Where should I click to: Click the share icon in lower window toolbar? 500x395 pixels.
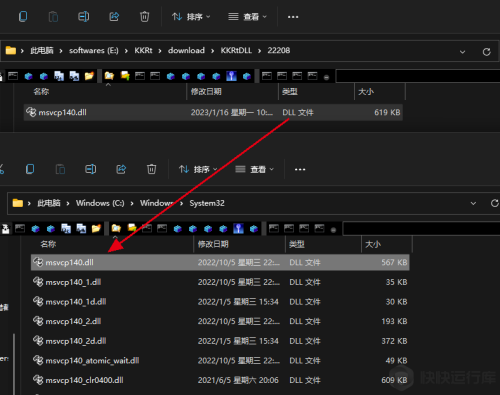[121, 169]
